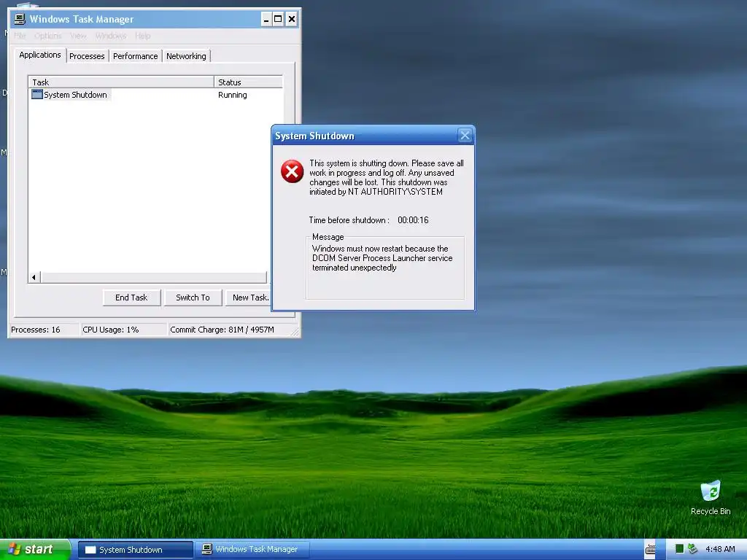Sort by the Task column header
Screen dimensions: 747x560
point(121,82)
